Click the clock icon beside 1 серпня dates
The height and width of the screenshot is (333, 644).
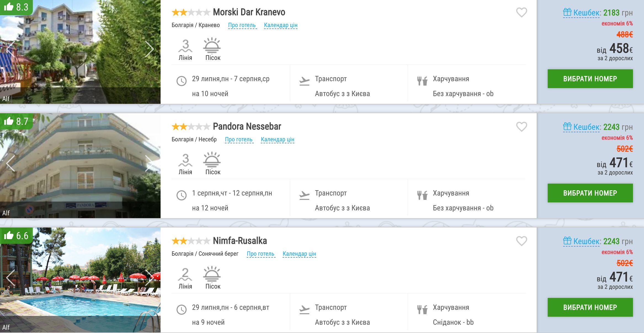(x=182, y=195)
